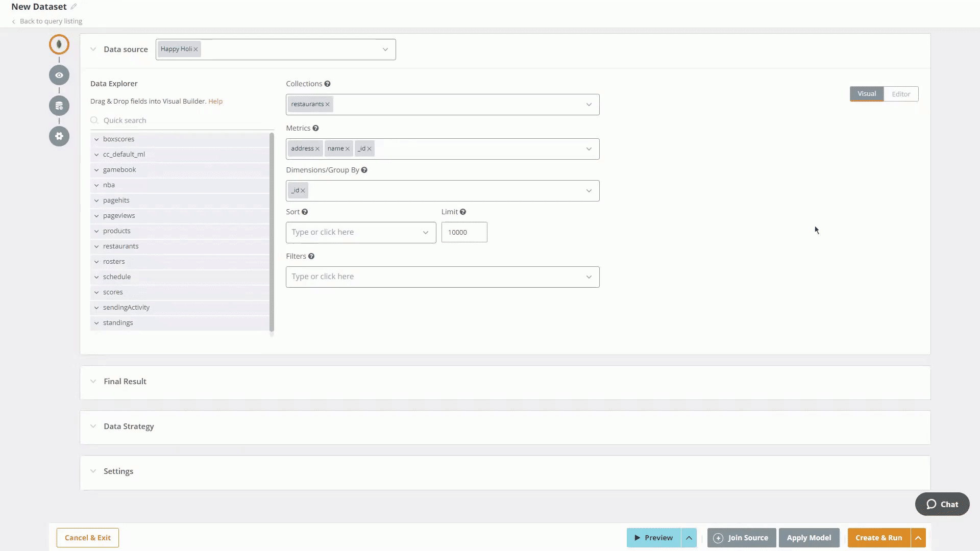
Task: Open the Sort dropdown
Action: 360,232
